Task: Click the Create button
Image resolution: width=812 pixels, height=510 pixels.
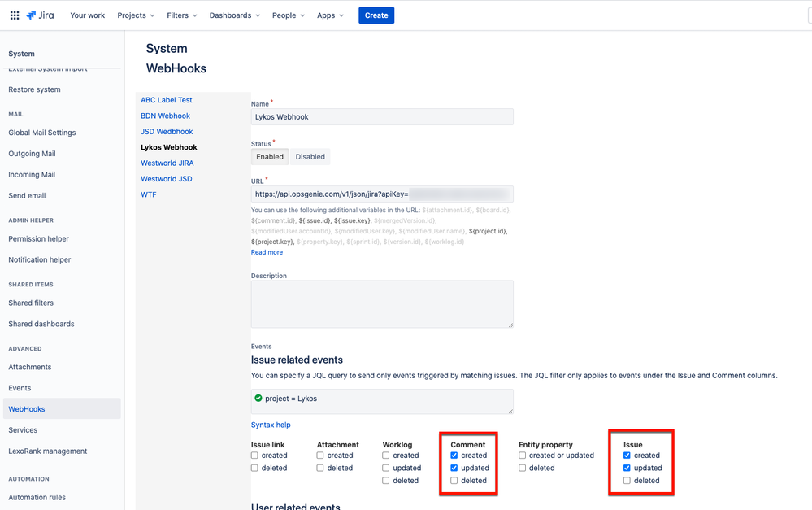Action: click(376, 15)
